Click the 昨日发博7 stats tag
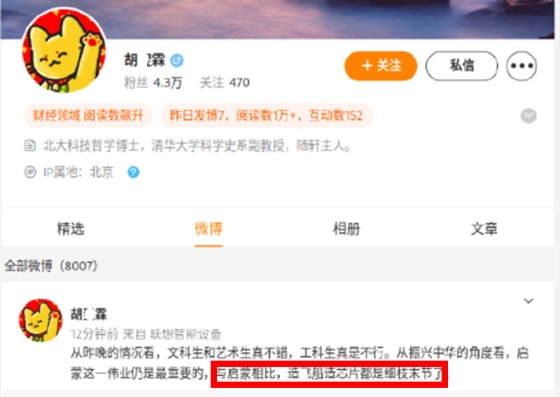Screen dimensions: 560x397 [x=266, y=116]
